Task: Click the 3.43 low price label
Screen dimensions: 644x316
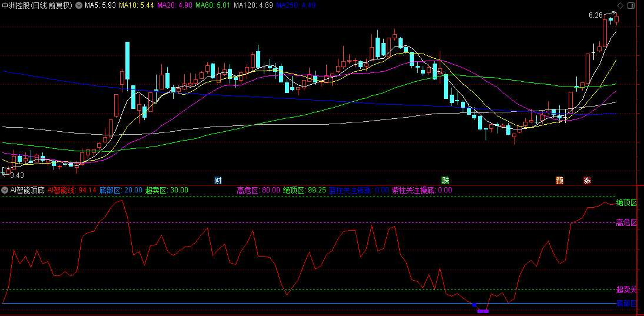Action: (17, 175)
